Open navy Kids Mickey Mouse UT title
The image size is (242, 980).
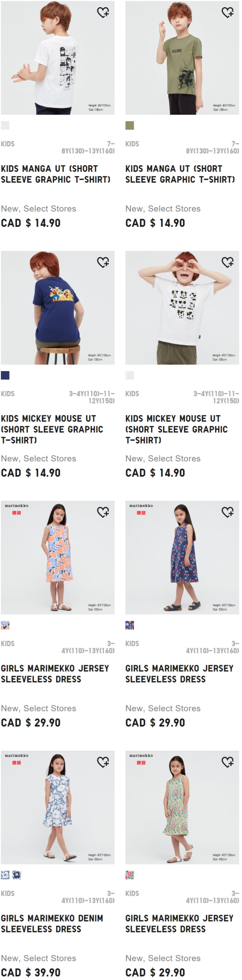pos(52,429)
